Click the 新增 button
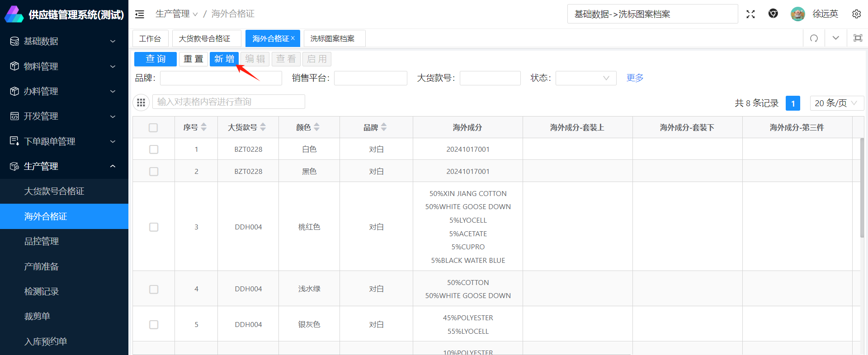 click(x=224, y=59)
